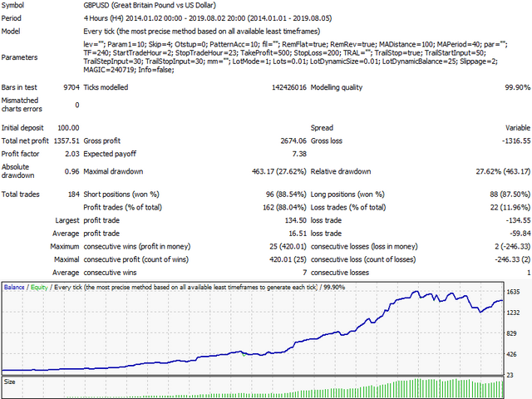The image size is (532, 399).
Task: Click the Total trades value 184
Action: 74,195
